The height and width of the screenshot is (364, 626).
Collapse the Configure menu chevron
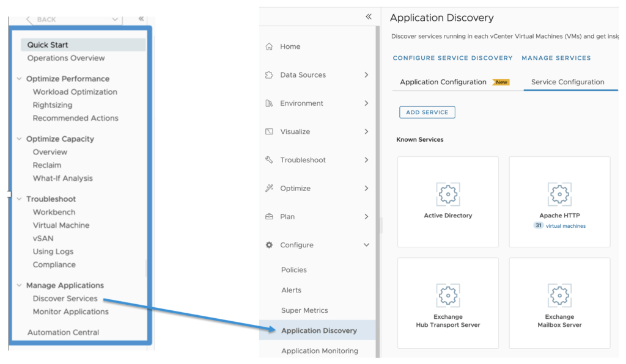366,245
